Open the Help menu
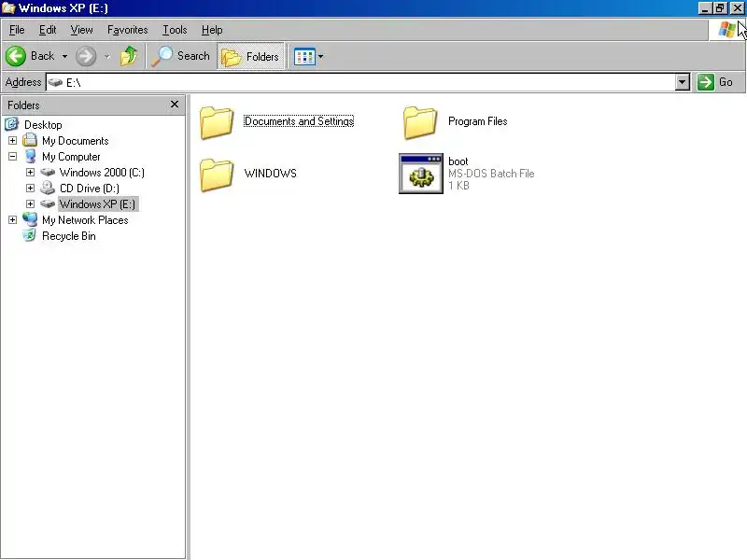Image resolution: width=747 pixels, height=560 pixels. coord(212,30)
